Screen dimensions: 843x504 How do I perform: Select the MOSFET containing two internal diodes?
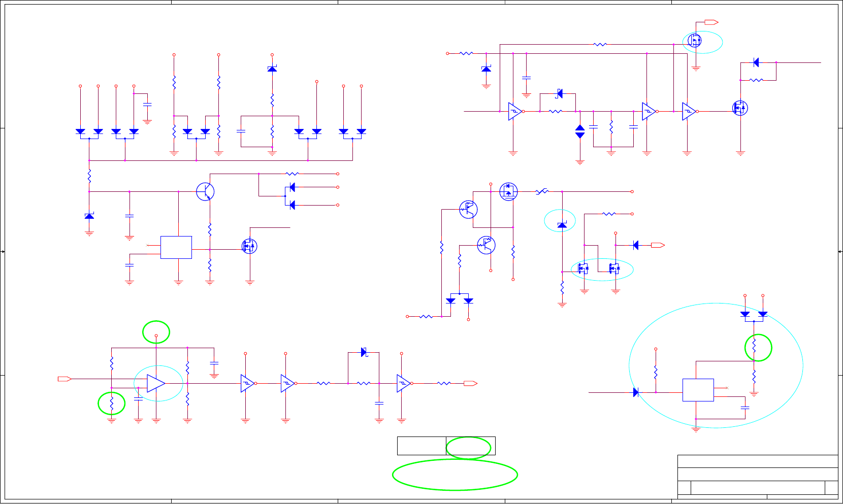click(508, 191)
